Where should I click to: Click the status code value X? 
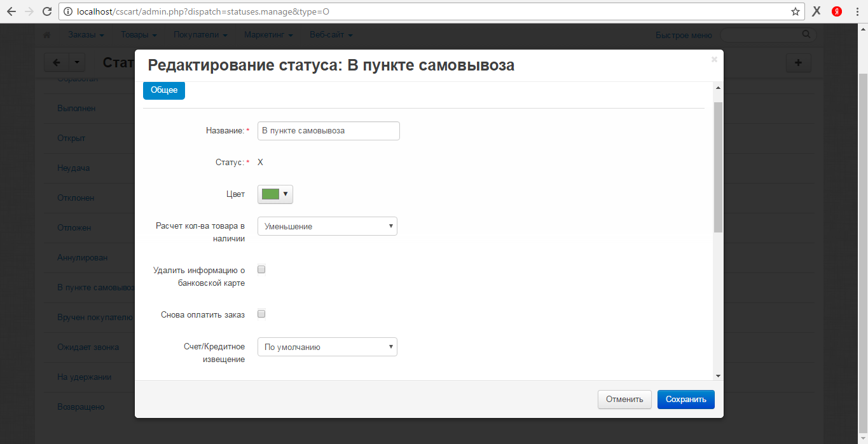(260, 162)
